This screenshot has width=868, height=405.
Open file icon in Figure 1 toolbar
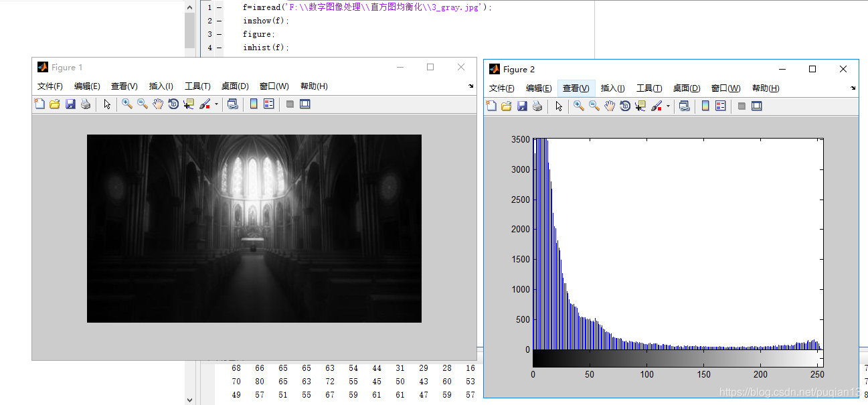click(55, 104)
